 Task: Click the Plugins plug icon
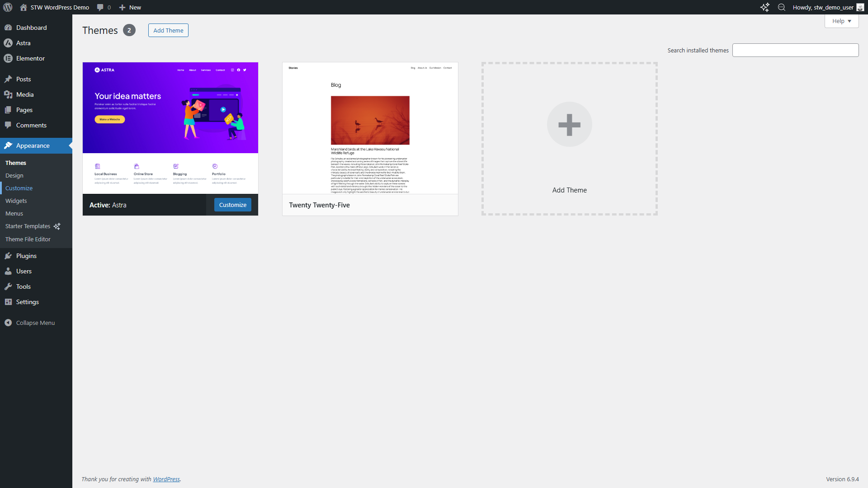coord(8,256)
